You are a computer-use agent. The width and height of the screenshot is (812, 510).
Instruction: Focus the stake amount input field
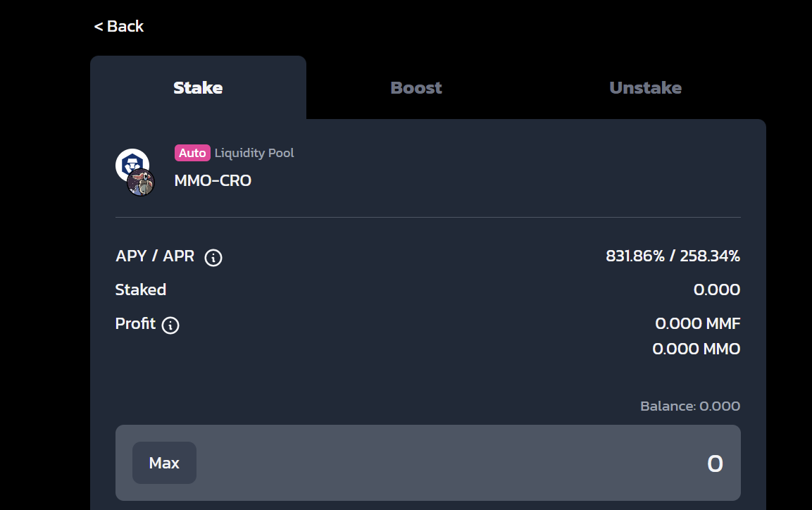coord(465,463)
